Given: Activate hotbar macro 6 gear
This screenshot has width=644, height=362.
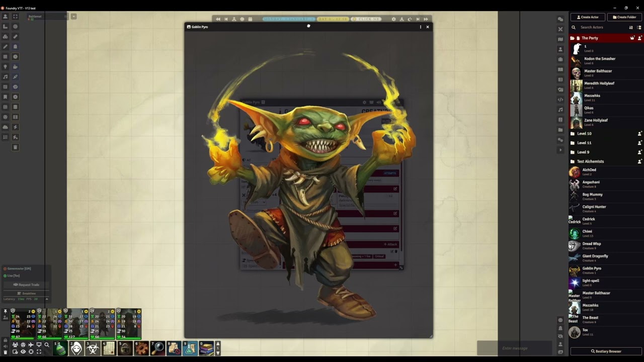Looking at the screenshot, I should coord(141,348).
